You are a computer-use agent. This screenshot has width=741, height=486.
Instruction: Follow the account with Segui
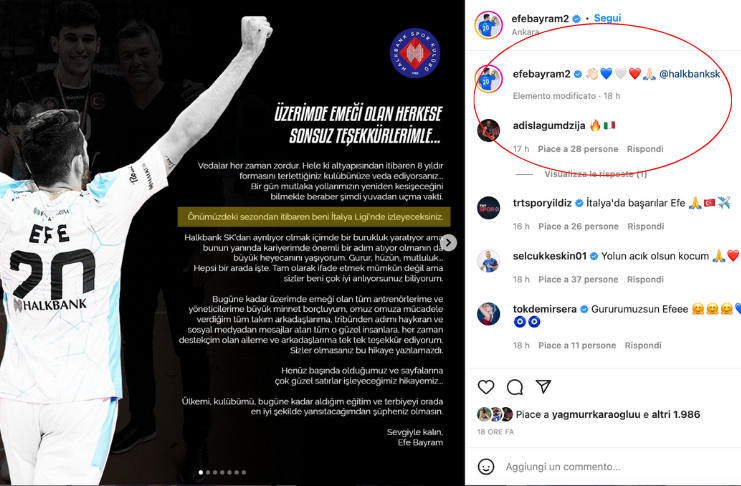coord(607,18)
